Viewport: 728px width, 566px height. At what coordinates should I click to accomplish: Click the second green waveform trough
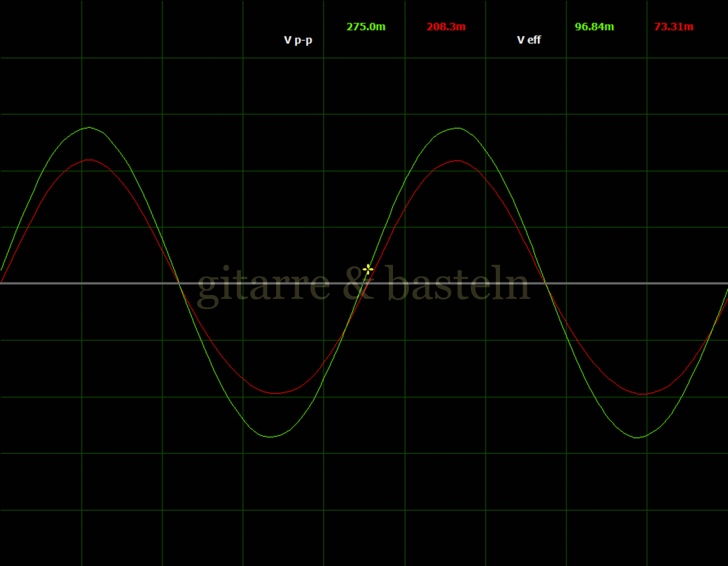pos(638,437)
